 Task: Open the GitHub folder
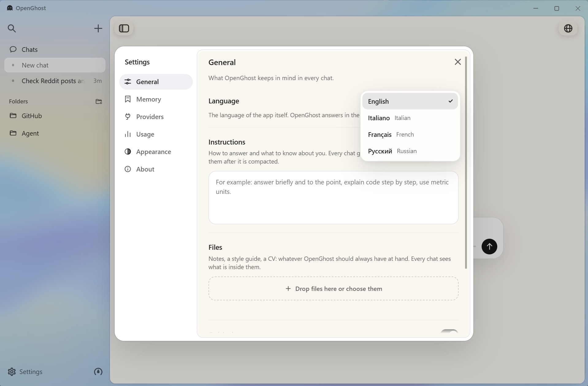click(55, 116)
